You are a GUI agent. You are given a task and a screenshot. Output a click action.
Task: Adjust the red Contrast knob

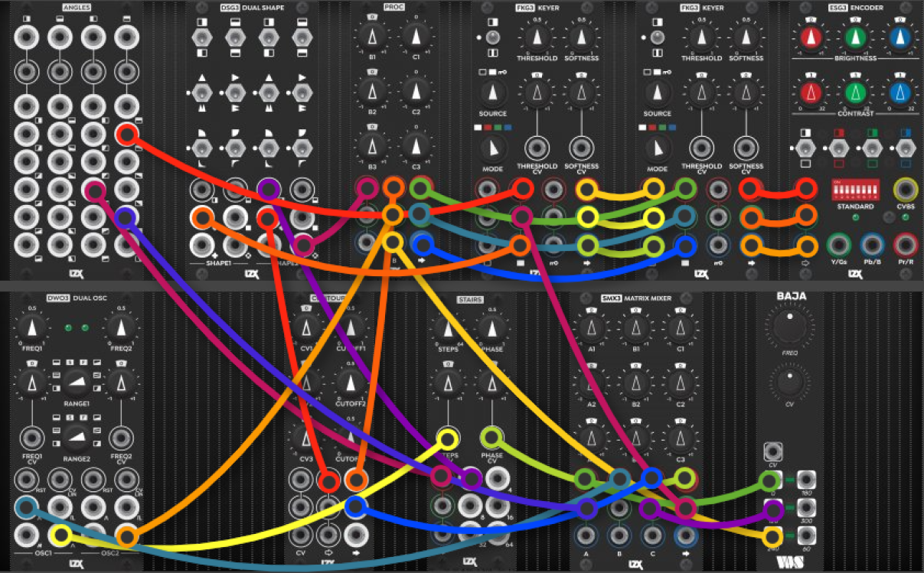click(811, 93)
